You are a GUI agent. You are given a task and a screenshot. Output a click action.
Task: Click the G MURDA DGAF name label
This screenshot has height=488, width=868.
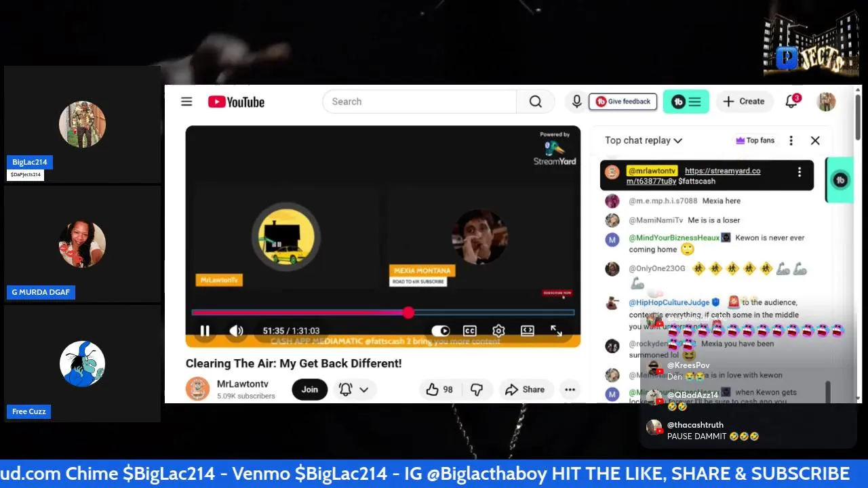coord(41,292)
